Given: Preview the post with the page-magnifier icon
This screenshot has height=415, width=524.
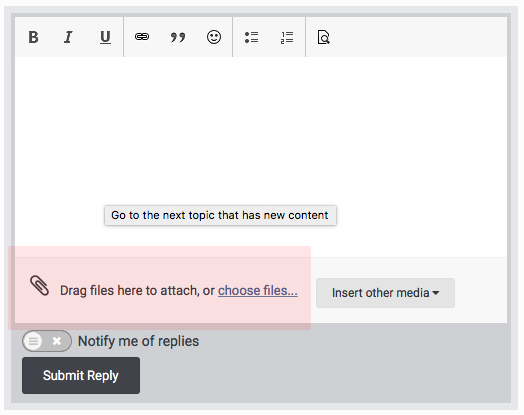Looking at the screenshot, I should [323, 37].
